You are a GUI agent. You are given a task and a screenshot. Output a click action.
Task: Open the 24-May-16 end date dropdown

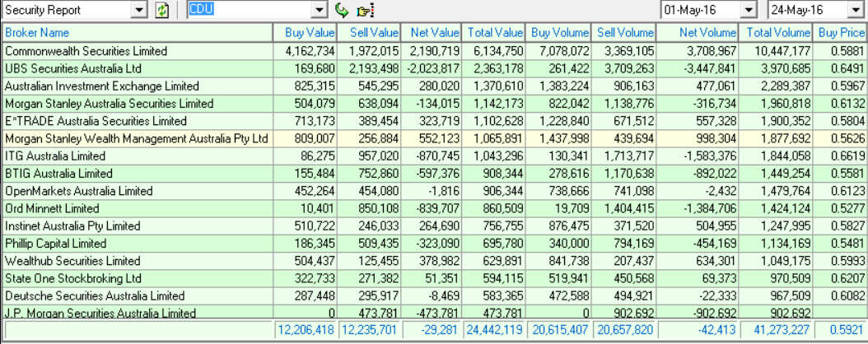pos(856,10)
